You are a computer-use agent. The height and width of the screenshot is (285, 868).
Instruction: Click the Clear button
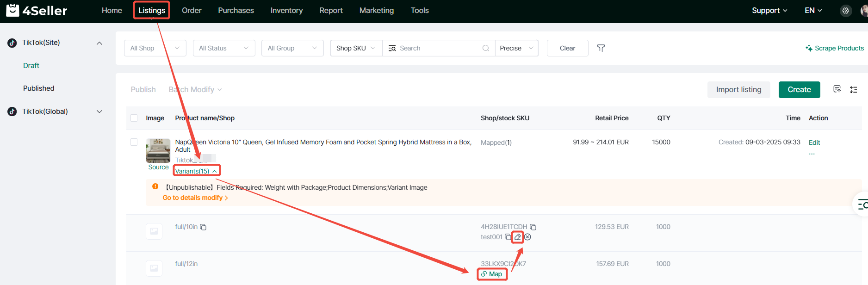coord(568,48)
